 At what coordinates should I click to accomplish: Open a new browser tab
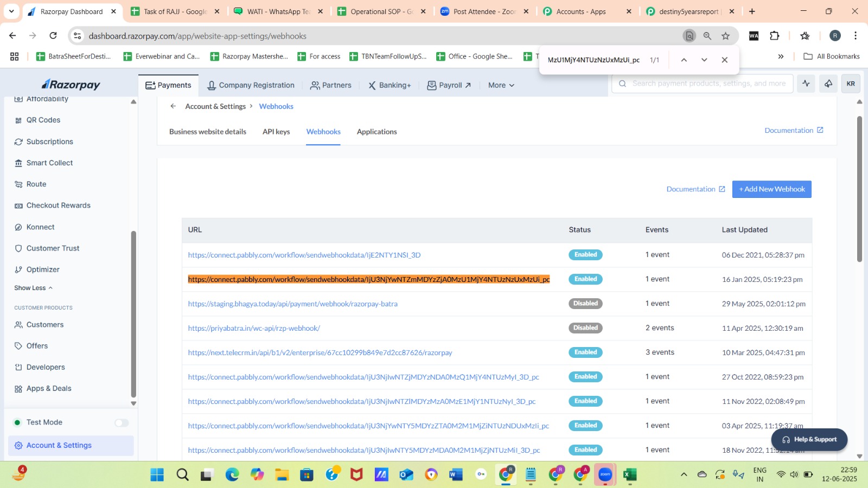(752, 11)
